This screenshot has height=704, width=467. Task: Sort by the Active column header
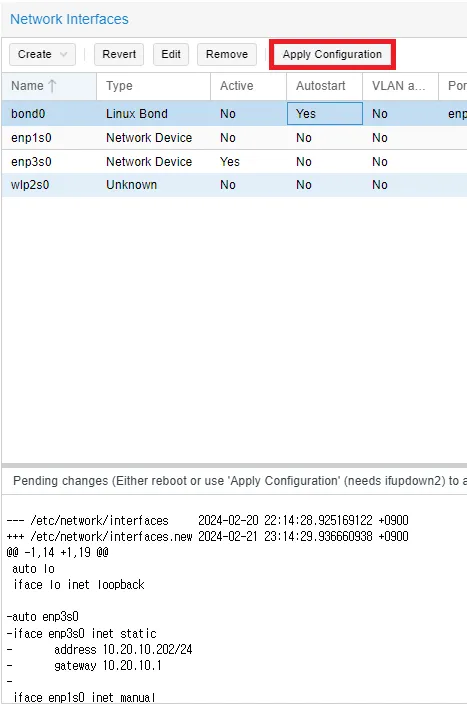[x=248, y=86]
